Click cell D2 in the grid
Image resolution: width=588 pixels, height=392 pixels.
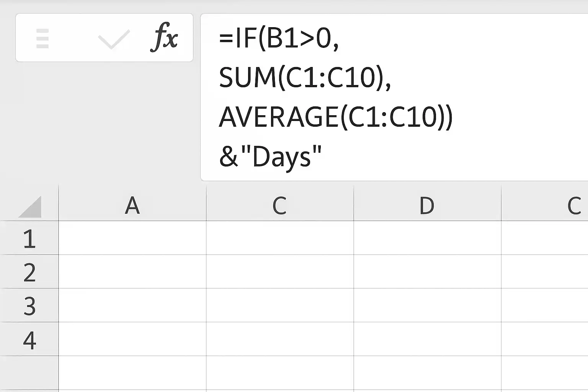[x=427, y=271]
